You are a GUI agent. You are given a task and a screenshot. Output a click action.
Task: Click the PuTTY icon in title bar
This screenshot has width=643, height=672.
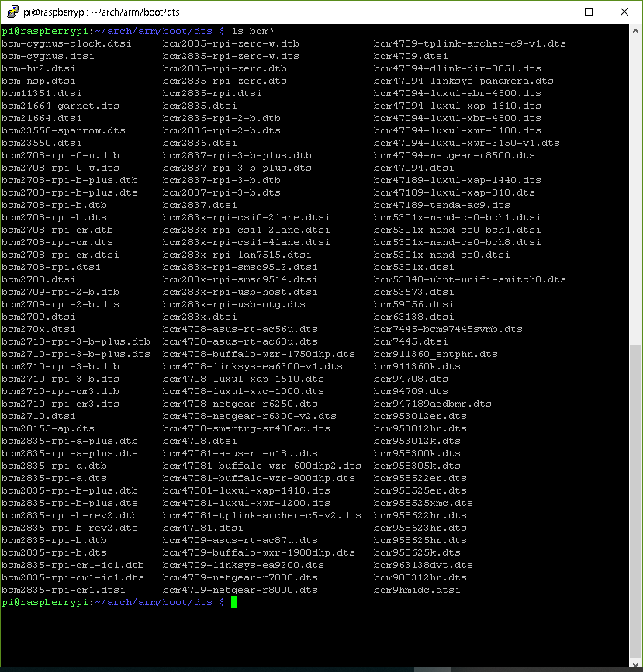(13, 12)
